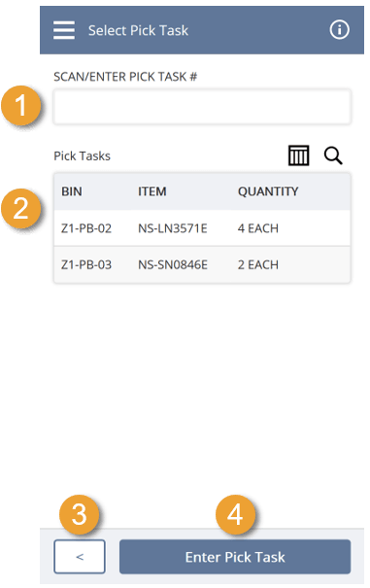Click the 2 EACH quantity cell
The width and height of the screenshot is (370, 588).
click(258, 264)
